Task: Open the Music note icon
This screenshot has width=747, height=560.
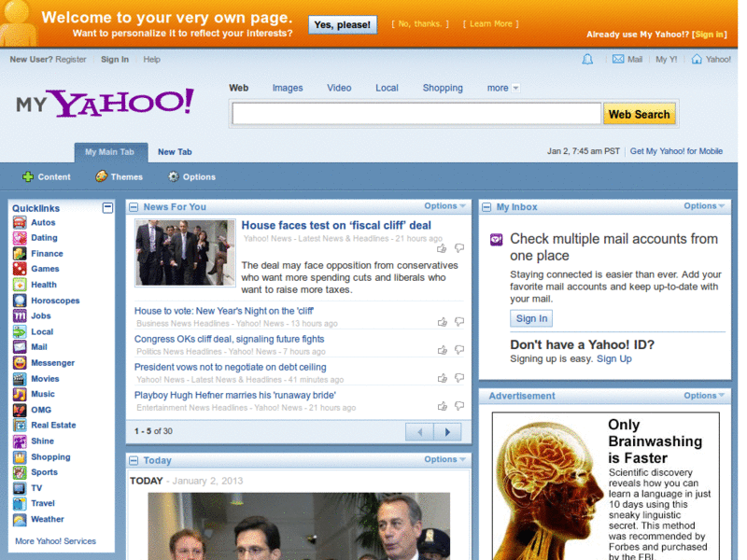Action: (20, 394)
